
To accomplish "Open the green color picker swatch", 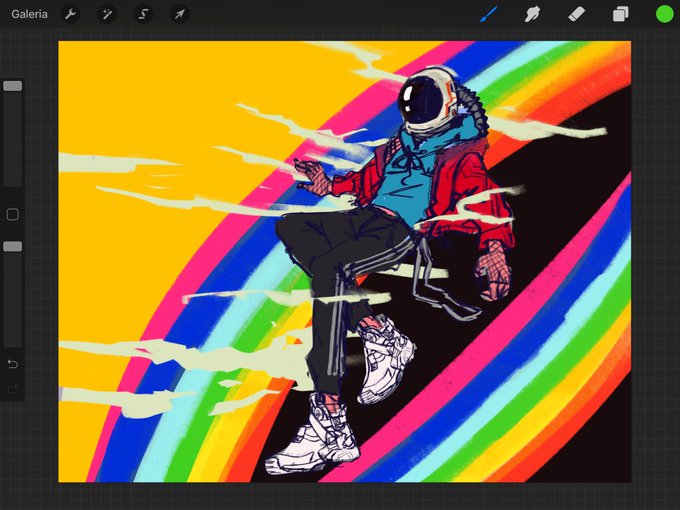I will 664,14.
